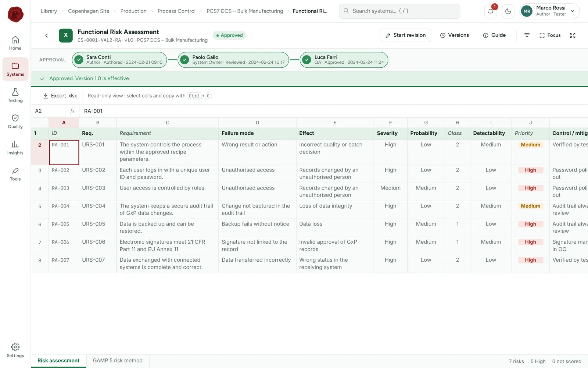Navigate to Process Control breadcrumb
This screenshot has width=588, height=368.
coord(176,11)
